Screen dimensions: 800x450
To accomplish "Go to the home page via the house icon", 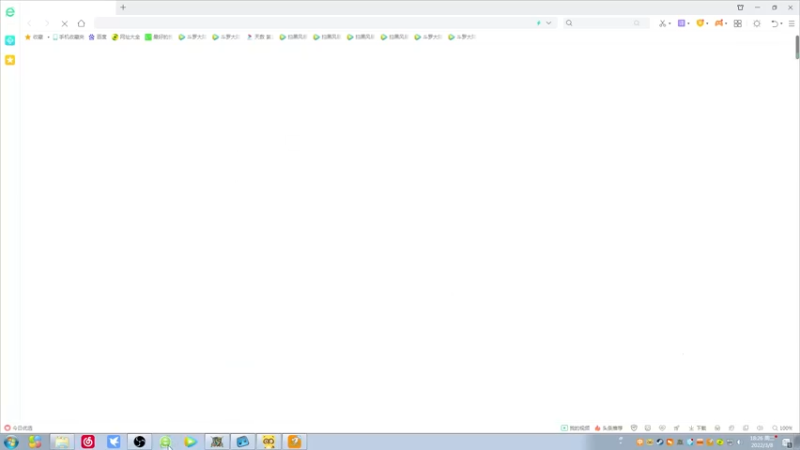I will (81, 23).
